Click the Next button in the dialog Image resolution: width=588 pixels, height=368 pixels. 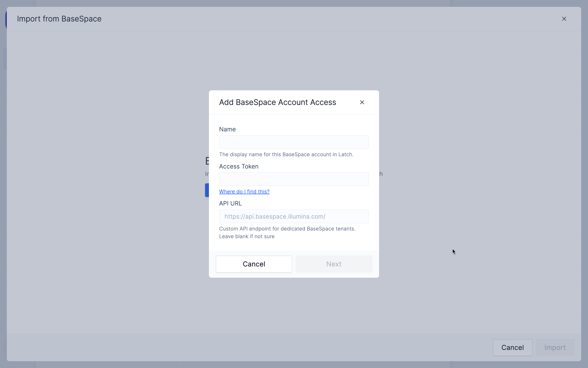tap(334, 264)
